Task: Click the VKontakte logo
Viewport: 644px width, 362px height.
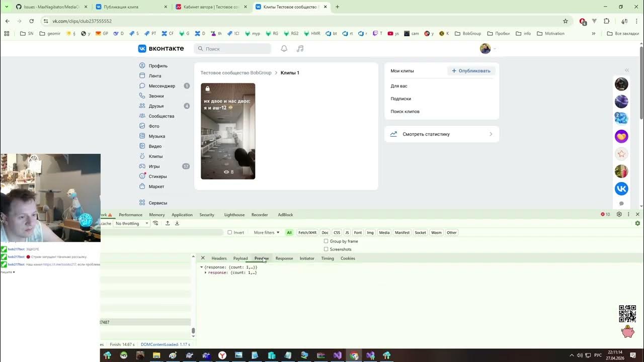Action: tap(161, 49)
